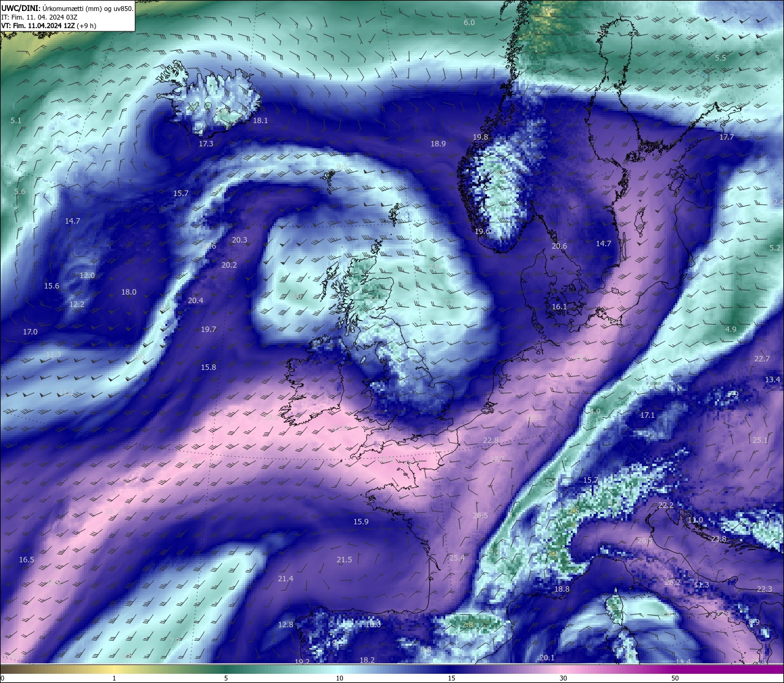Viewport: 784px width, 683px height.
Task: Click the 25.4 value label
Action: click(457, 558)
